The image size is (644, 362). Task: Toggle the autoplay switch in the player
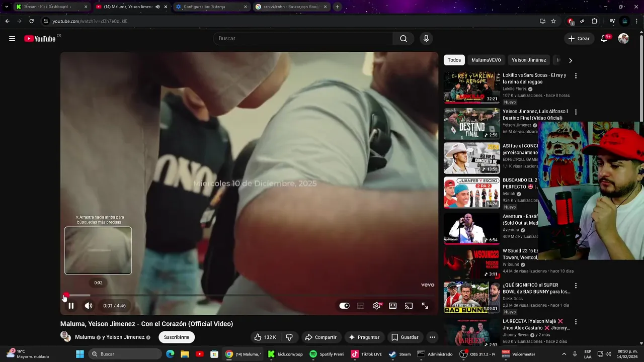coord(344,306)
